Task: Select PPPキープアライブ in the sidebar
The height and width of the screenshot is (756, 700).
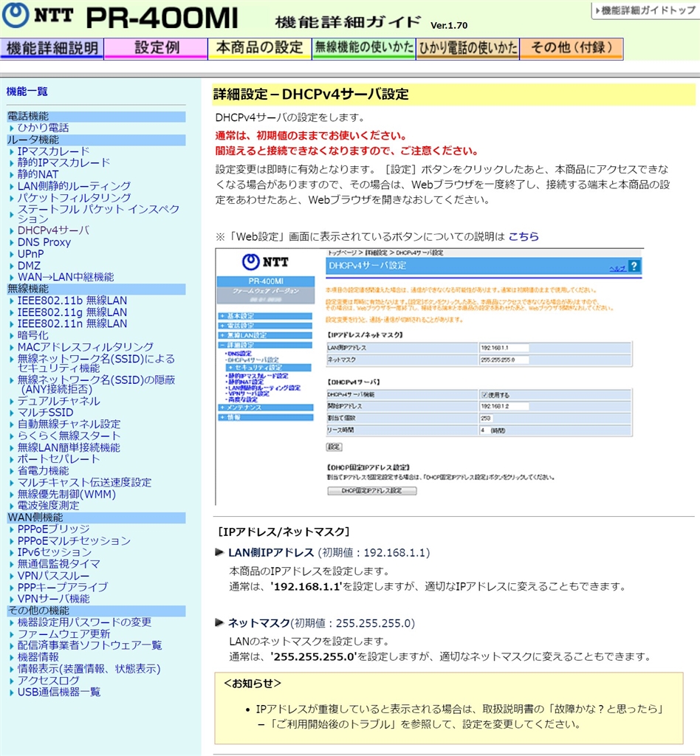Action: tap(63, 587)
